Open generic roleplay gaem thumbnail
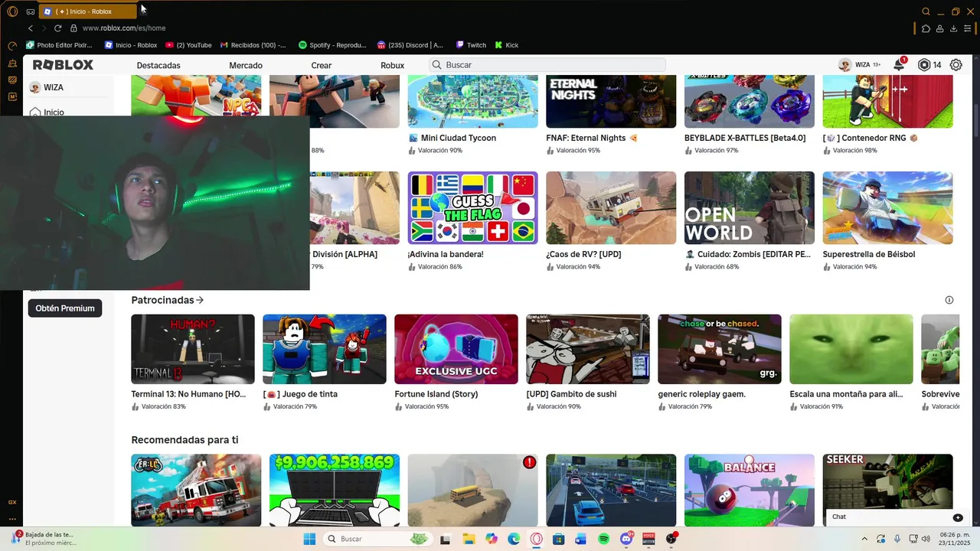The image size is (980, 551). click(x=720, y=349)
